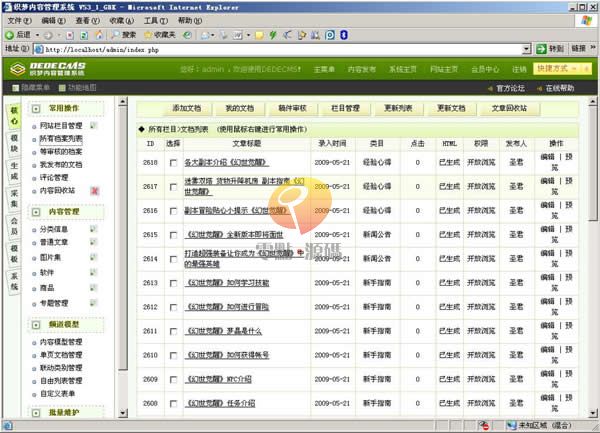Click the Hide Menu (隐藏菜单) icon

point(15,88)
